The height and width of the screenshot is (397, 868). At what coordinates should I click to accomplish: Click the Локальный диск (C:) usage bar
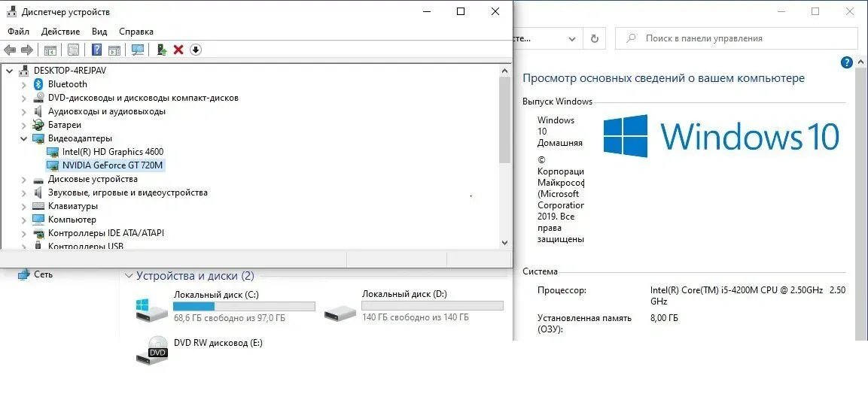point(244,306)
